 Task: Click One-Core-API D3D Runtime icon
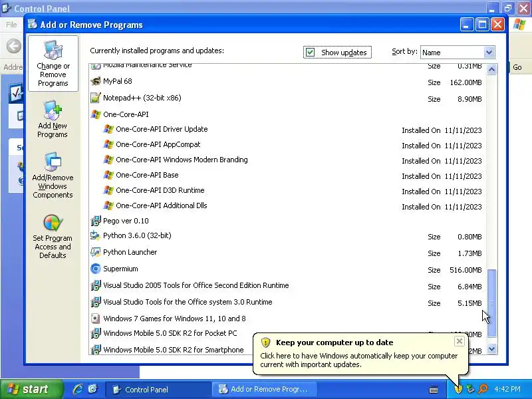click(108, 190)
